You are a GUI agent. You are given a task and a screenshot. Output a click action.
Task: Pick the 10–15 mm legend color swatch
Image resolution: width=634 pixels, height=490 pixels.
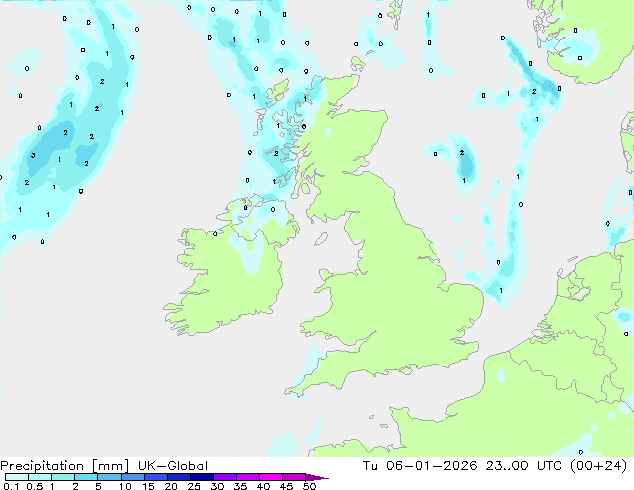pos(132,477)
